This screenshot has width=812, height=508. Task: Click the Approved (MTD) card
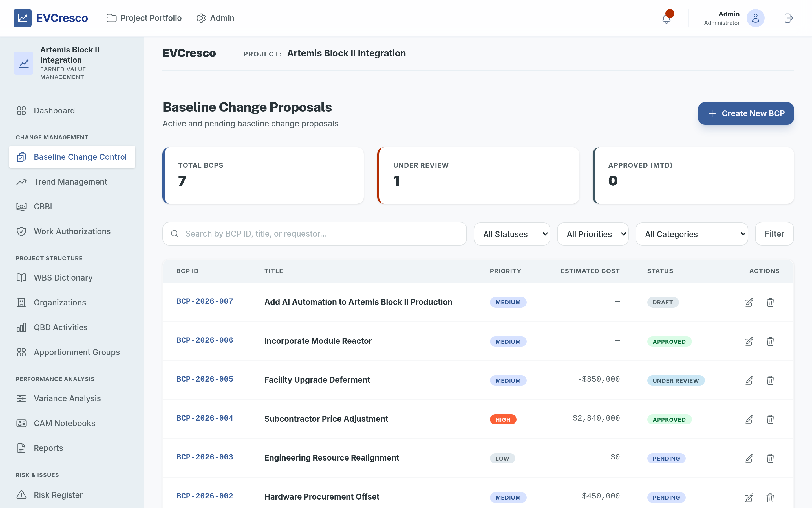point(693,175)
